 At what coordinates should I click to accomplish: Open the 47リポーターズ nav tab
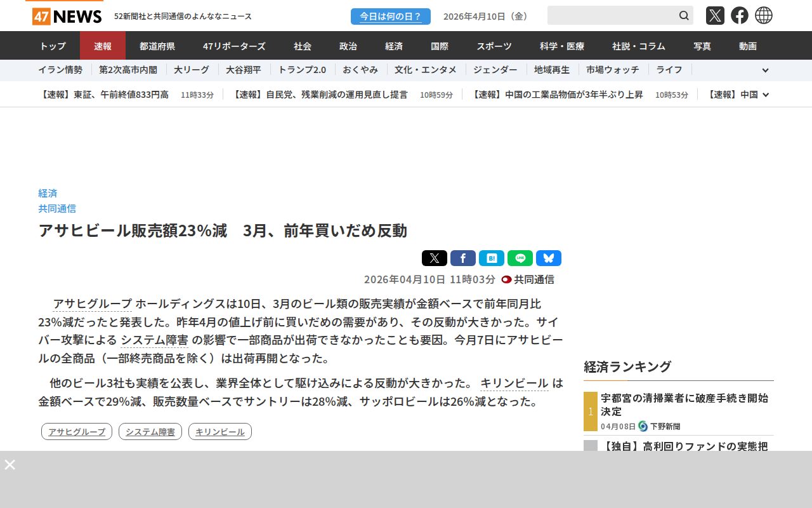(234, 46)
